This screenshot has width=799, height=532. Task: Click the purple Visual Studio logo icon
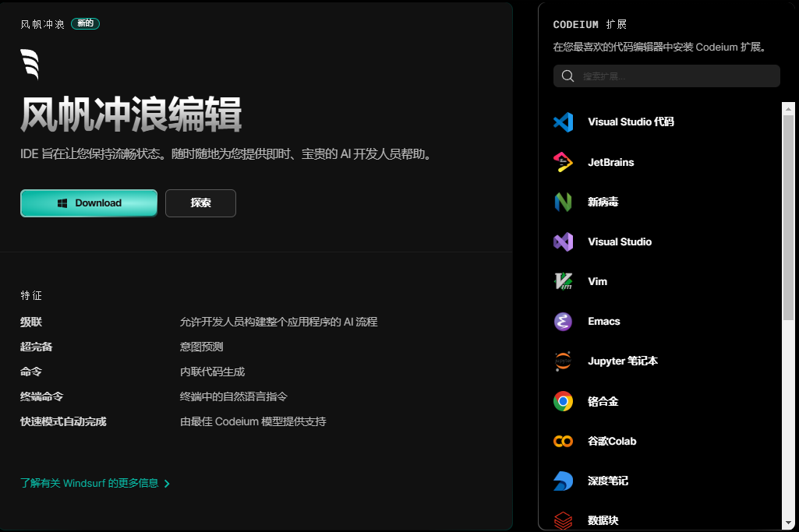[563, 241]
